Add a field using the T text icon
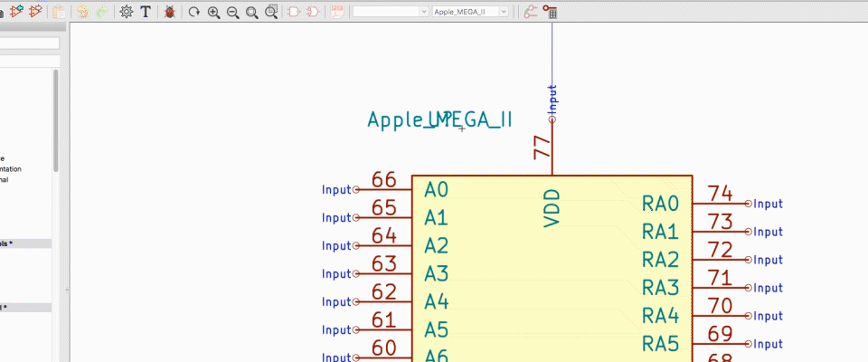 coord(146,12)
